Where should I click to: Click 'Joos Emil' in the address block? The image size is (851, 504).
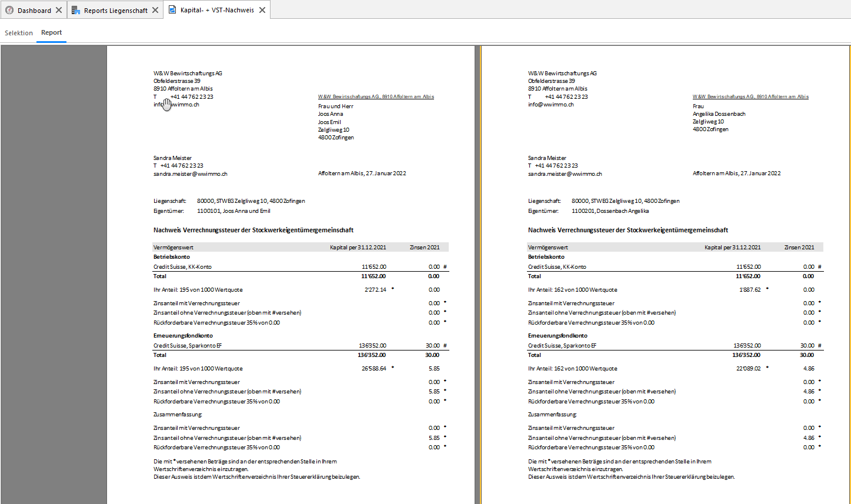click(329, 122)
